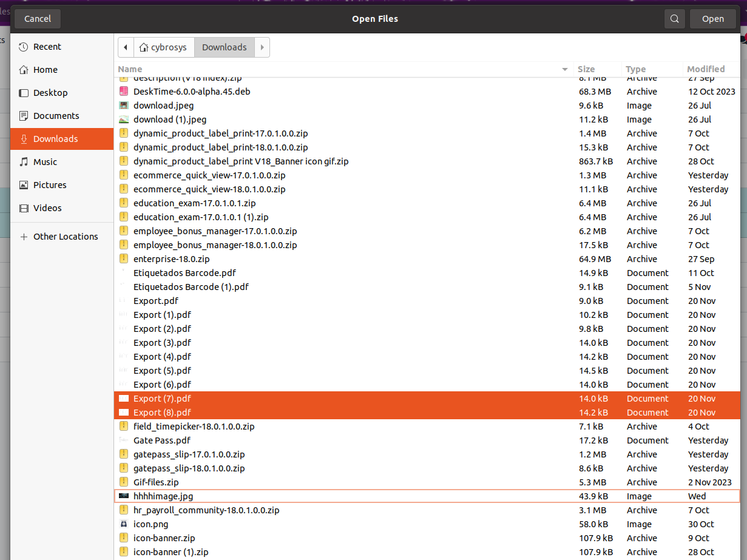Click zip icon of employee_bonus_manager-17.0.1.0.0.zip
This screenshot has height=560, width=747.
point(124,231)
